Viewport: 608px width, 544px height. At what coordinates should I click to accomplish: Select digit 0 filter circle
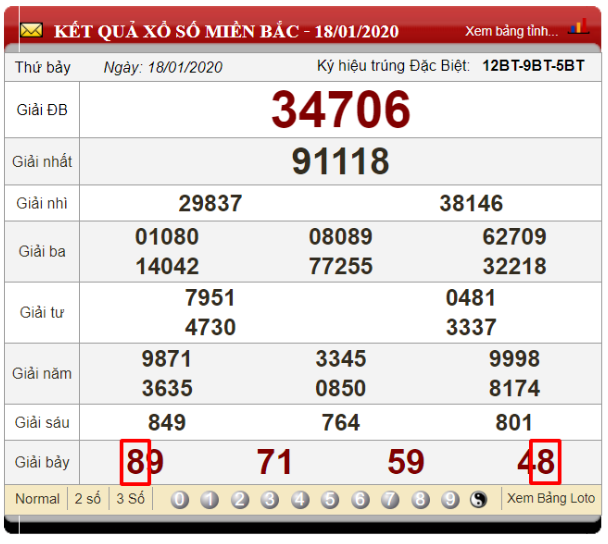180,500
